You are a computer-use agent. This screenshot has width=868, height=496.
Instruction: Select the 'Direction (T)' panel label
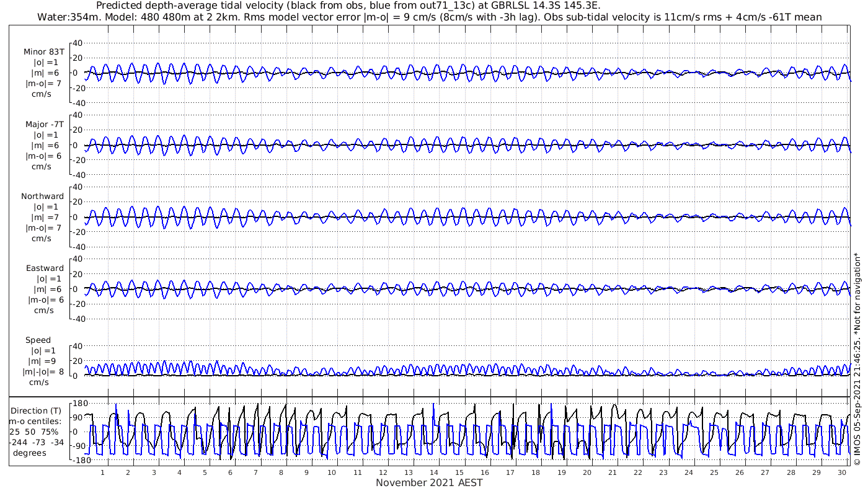coord(36,410)
